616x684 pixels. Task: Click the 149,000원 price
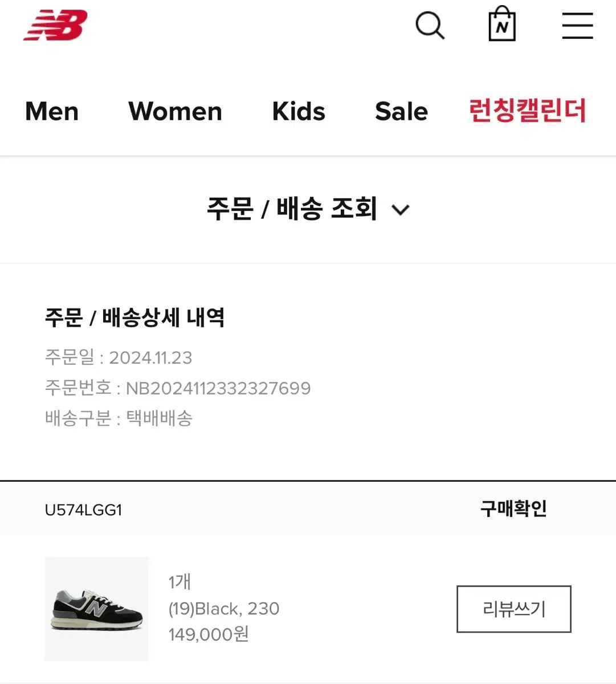coord(209,634)
